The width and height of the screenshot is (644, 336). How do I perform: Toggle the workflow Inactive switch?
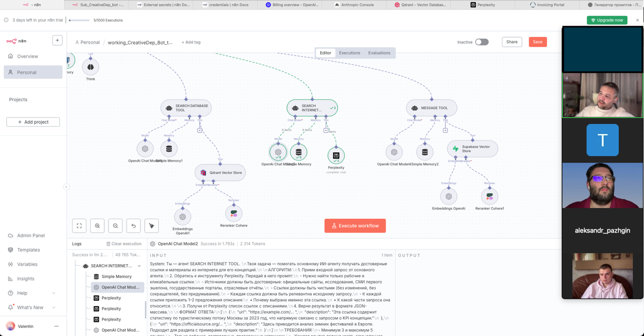click(x=482, y=42)
